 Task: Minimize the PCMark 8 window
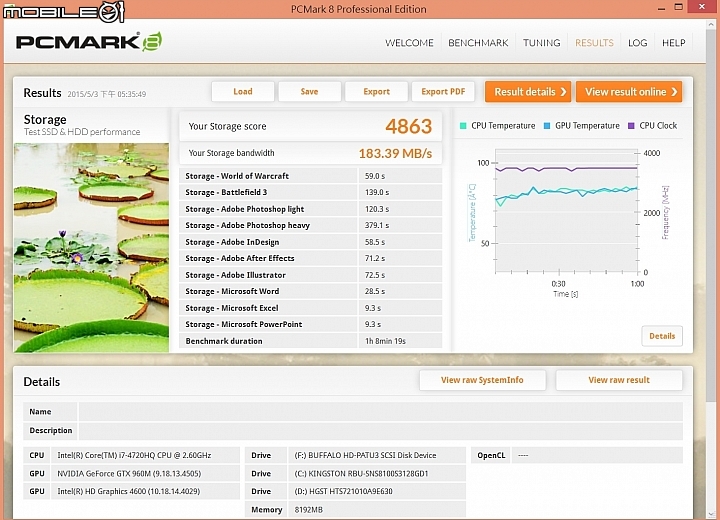(x=661, y=8)
